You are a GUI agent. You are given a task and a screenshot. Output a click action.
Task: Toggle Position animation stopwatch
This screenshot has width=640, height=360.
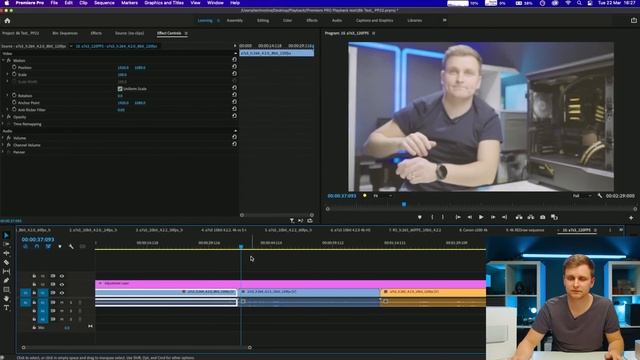pos(14,67)
